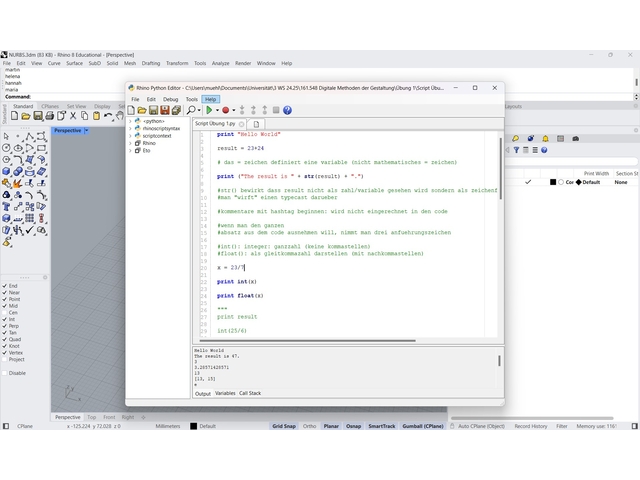
Task: Open the yellow bell notifications panel icon
Action: [545, 139]
